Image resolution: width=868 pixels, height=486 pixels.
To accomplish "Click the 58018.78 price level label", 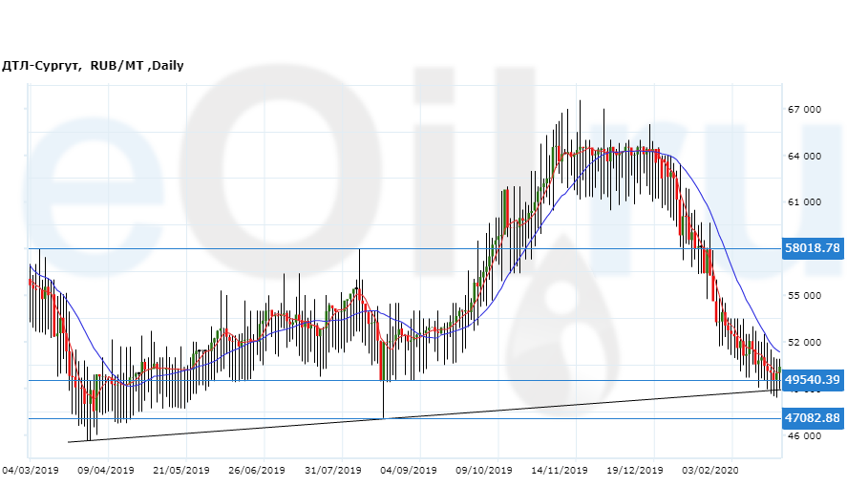I will pyautogui.click(x=813, y=248).
